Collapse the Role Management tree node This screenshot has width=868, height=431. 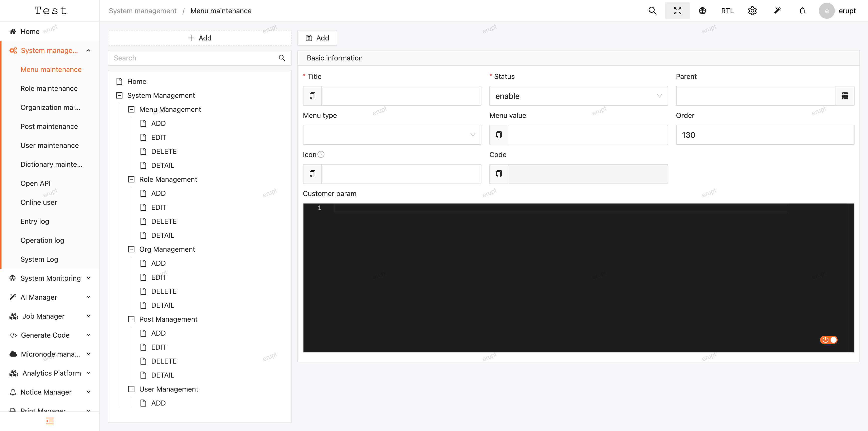(132, 179)
